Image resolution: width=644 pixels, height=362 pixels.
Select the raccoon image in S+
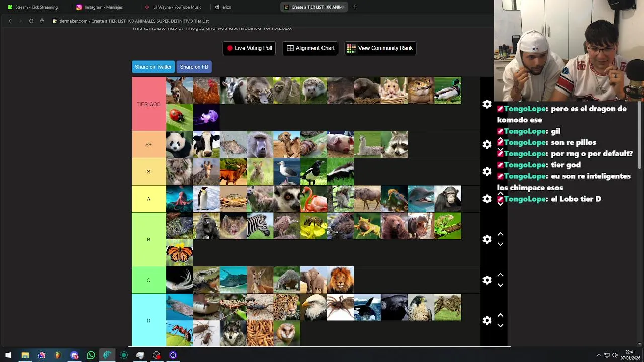(x=394, y=145)
